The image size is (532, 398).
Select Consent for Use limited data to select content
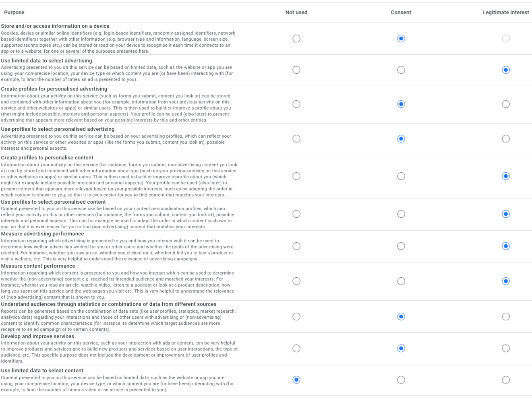(x=401, y=380)
